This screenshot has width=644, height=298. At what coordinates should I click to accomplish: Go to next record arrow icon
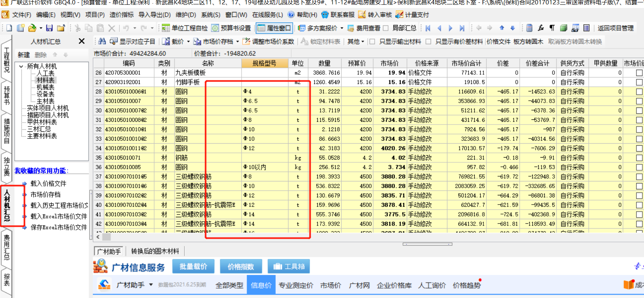coord(451,28)
